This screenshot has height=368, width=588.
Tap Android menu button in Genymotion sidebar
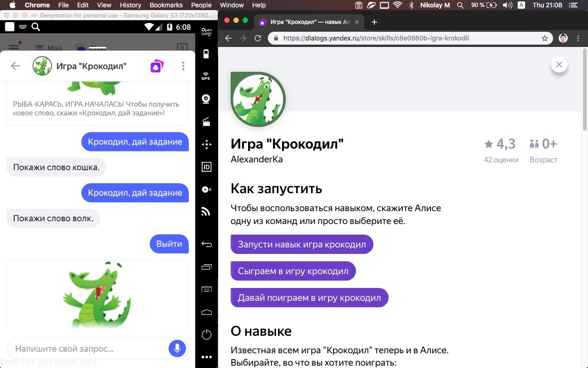206,289
